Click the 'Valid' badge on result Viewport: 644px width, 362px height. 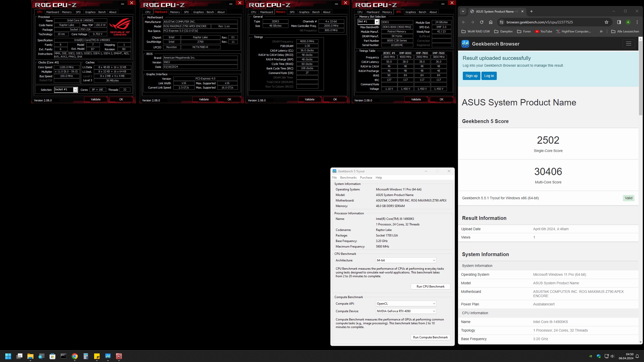point(628,198)
